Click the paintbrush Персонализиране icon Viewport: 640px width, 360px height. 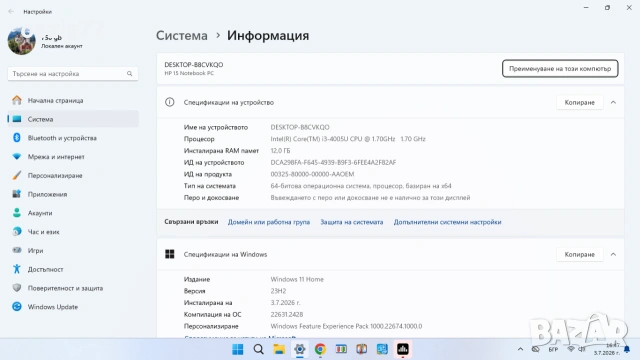pos(17,175)
